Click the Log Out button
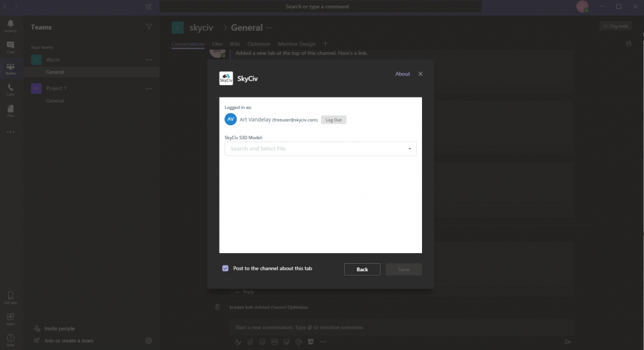The image size is (644, 350). click(333, 120)
